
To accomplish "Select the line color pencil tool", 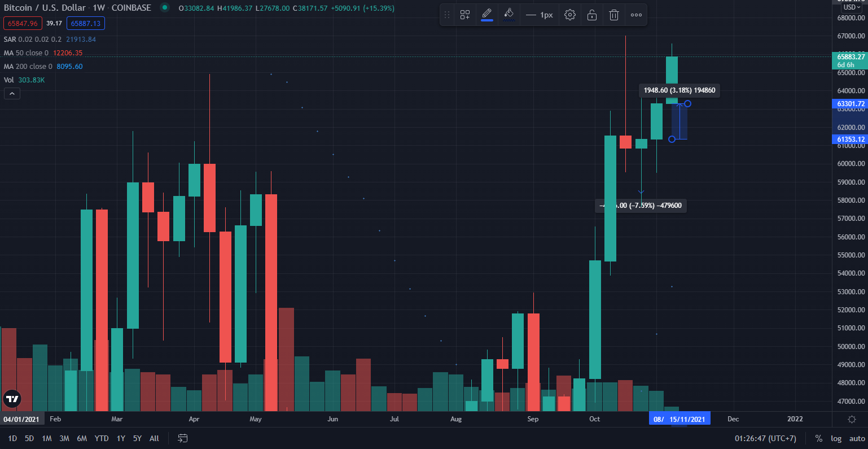I will point(487,15).
